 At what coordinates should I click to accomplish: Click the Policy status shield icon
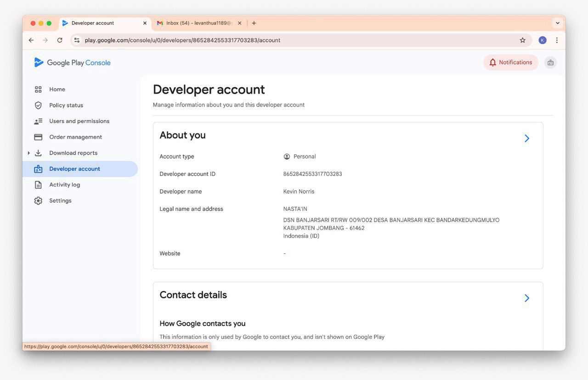(38, 105)
